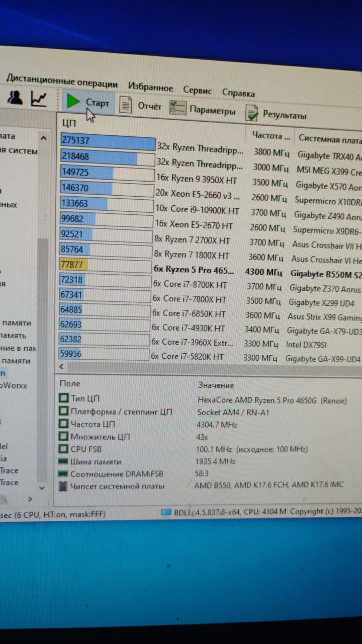This screenshot has height=644, width=362.
Task: Click the Шина памяти memory icon
Action: (x=63, y=461)
